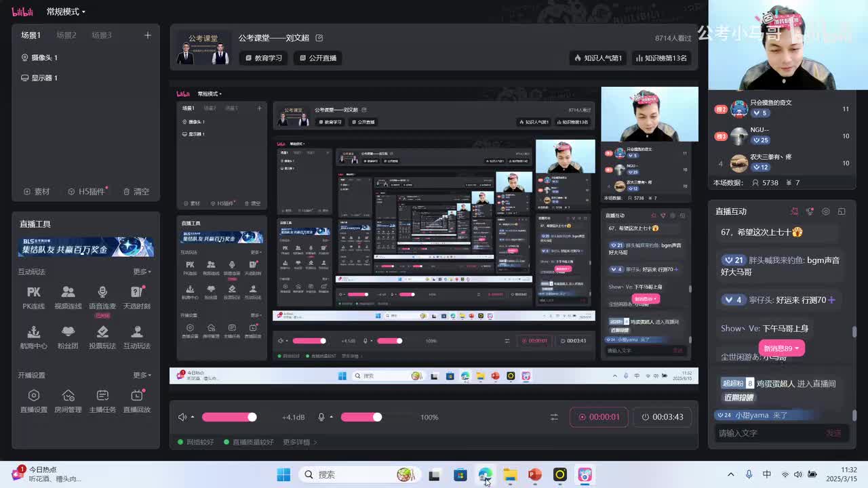868x488 pixels.
Task: Expand 更多 under 互动玩法
Action: point(142,272)
